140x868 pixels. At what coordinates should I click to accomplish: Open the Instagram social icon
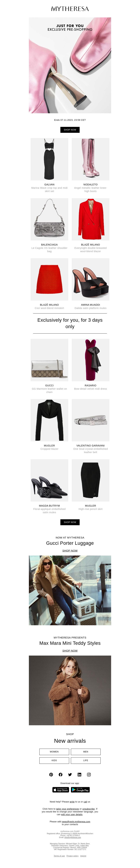(x=89, y=774)
